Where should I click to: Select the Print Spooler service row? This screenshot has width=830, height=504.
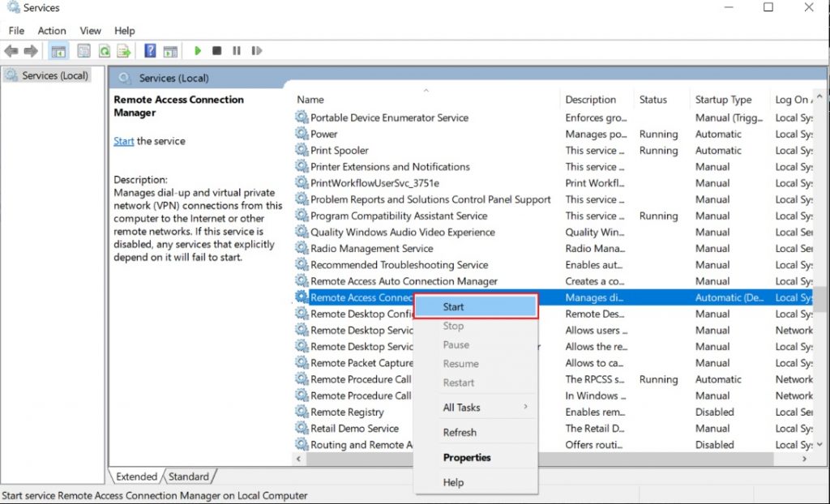(x=340, y=151)
